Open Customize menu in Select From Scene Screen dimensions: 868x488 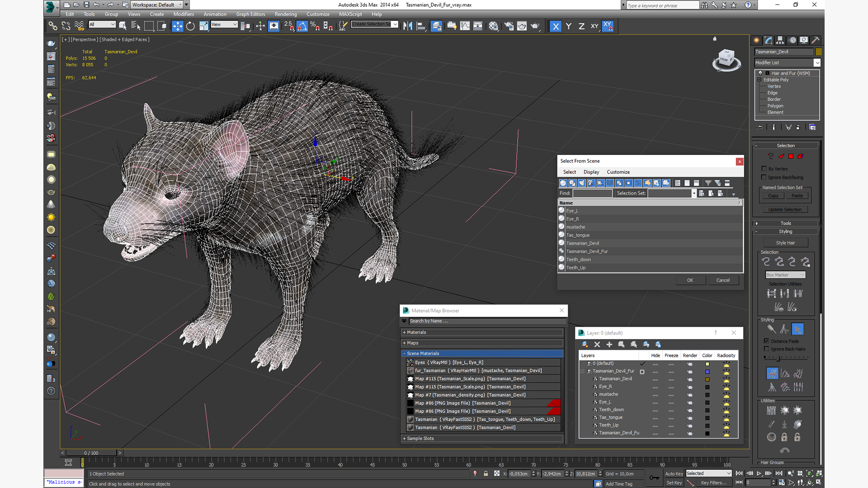(618, 172)
